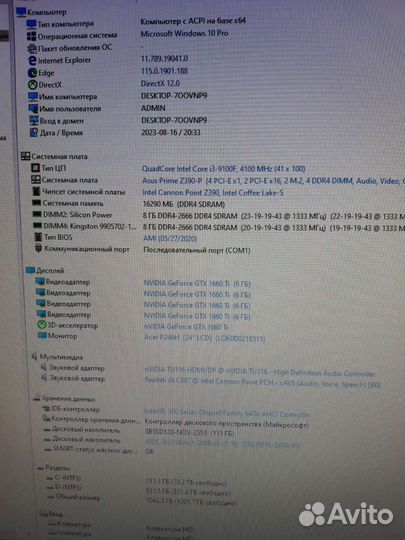
Task: Click the DIMM4: Kingston module icon
Action: [x=38, y=226]
